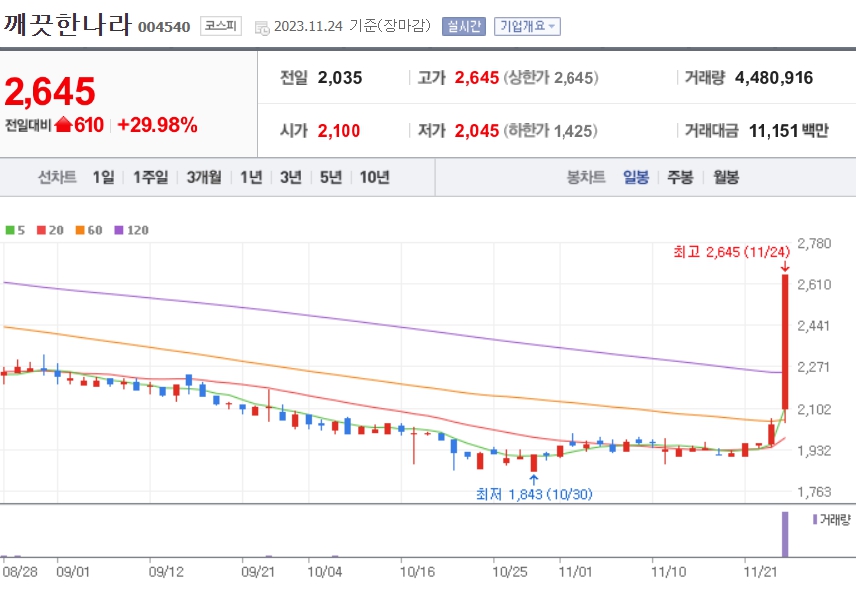Select the 1년 line chart tab

pos(251,177)
